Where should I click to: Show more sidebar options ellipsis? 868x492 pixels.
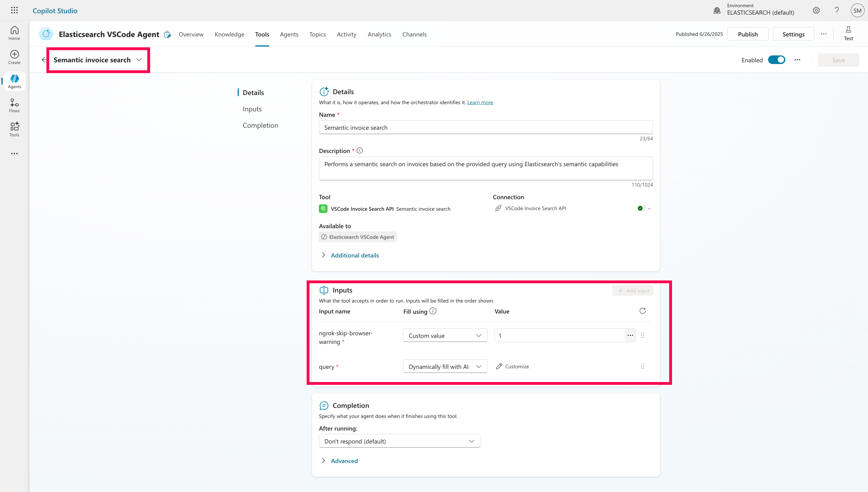[x=14, y=153]
